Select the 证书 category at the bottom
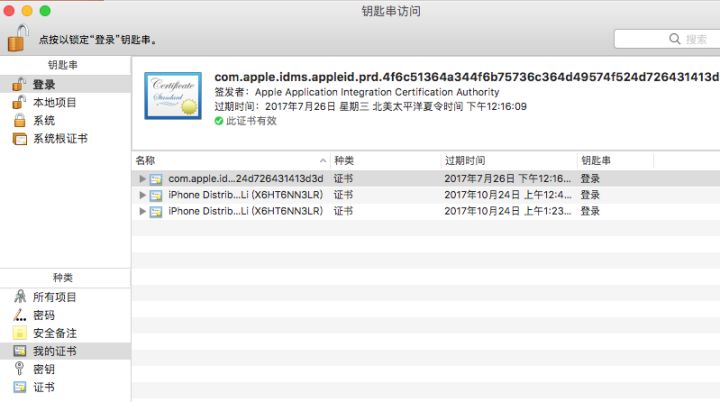 43,387
